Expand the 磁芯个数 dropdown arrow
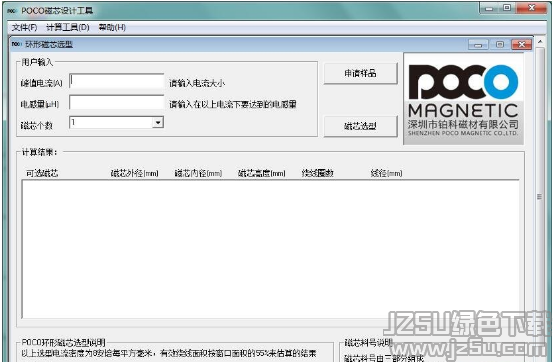 click(158, 122)
